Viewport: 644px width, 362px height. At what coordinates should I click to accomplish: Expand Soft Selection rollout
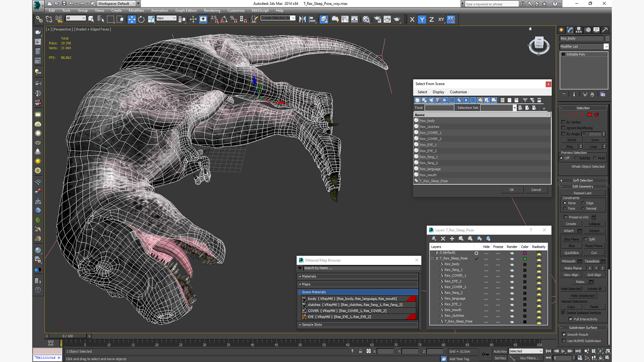(x=583, y=180)
